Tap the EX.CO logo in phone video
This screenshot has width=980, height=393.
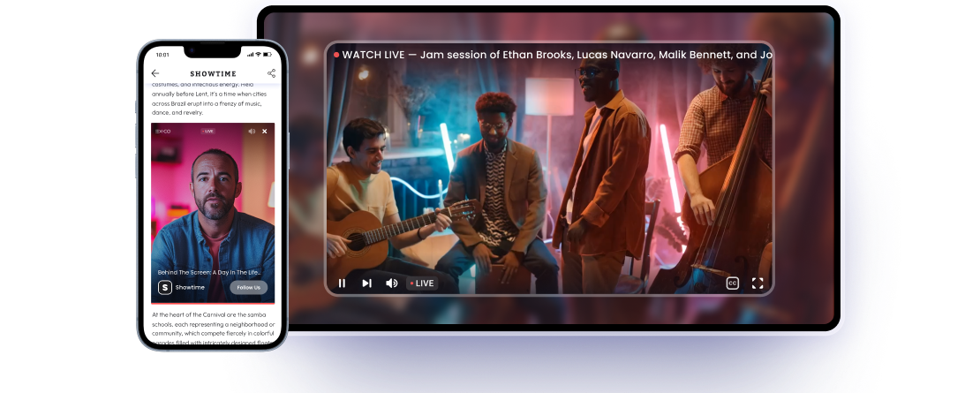[x=163, y=131]
